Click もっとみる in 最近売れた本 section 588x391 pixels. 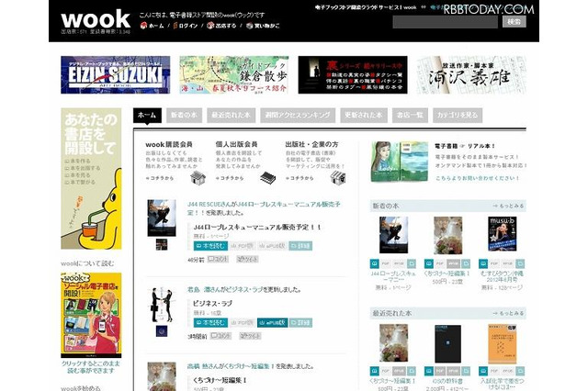(508, 313)
